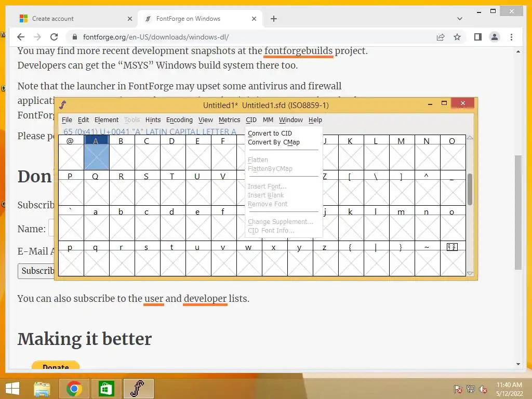Open the developer list link
The image size is (532, 399).
coord(205,299)
